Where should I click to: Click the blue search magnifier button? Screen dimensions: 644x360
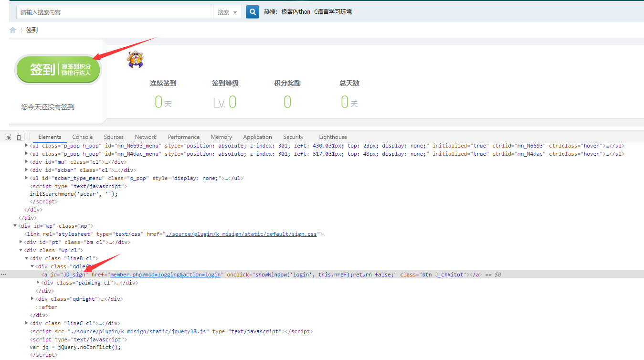pos(253,12)
